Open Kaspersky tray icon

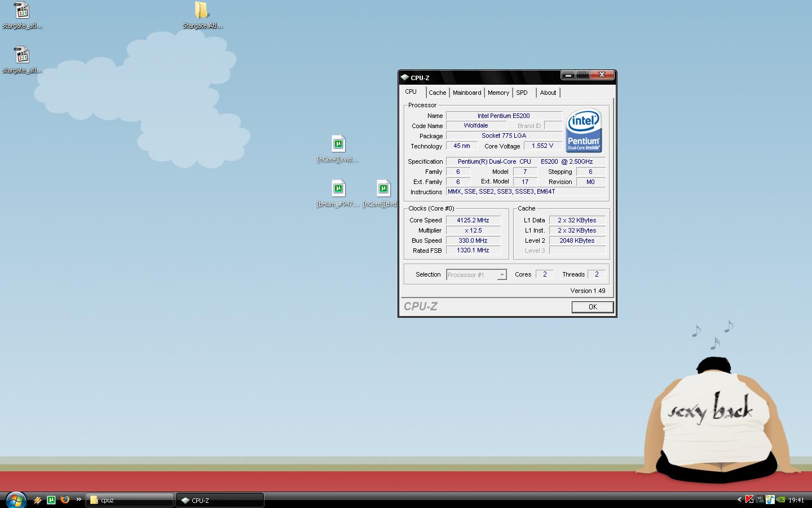(749, 500)
